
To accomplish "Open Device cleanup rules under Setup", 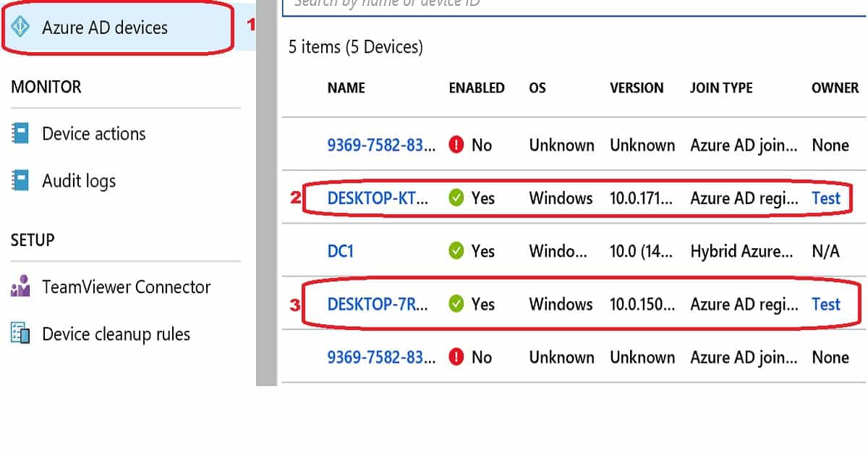I will [x=116, y=334].
